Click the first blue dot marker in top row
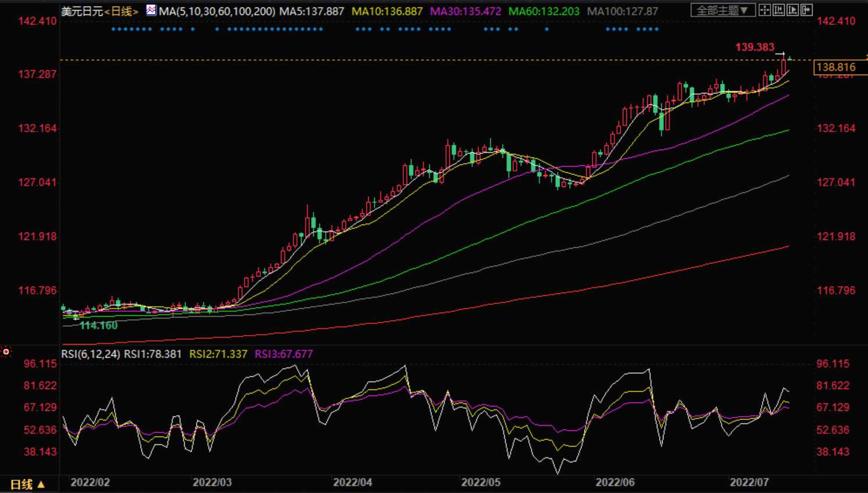 click(113, 29)
